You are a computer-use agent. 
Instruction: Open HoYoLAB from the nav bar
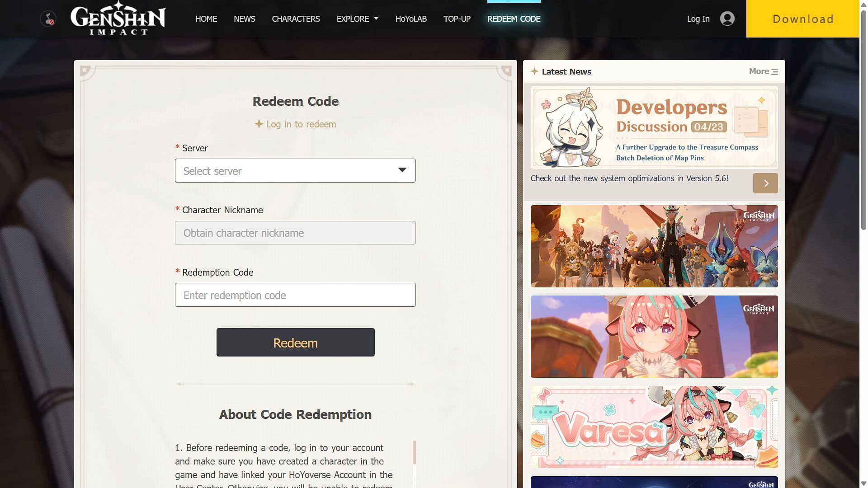point(411,19)
